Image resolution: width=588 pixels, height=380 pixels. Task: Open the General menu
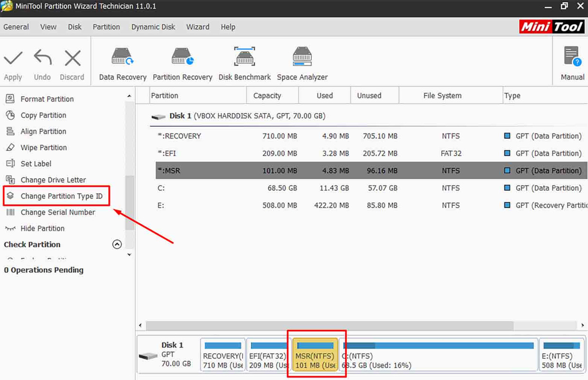click(16, 27)
